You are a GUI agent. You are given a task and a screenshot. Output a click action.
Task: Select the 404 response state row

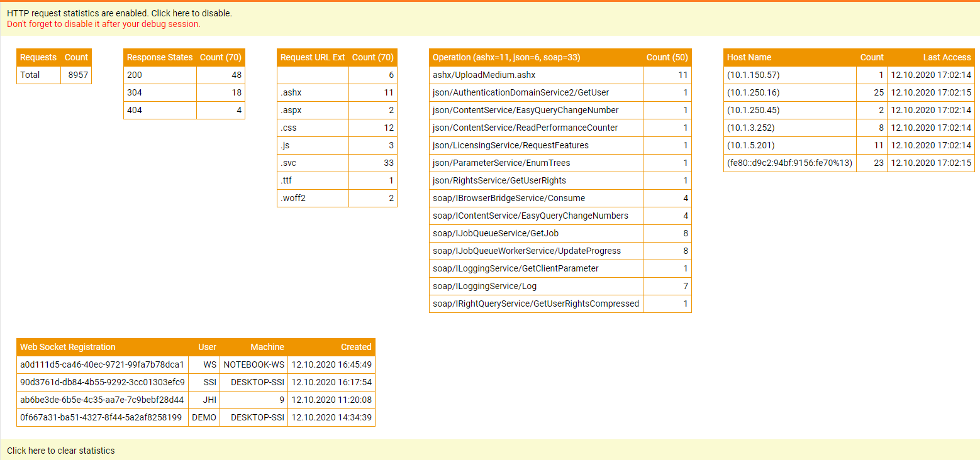(135, 110)
